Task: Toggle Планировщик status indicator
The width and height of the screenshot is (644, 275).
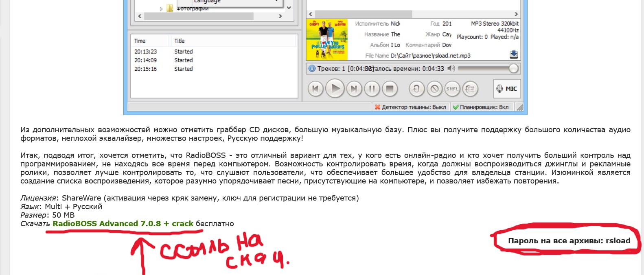Action: coord(481,107)
